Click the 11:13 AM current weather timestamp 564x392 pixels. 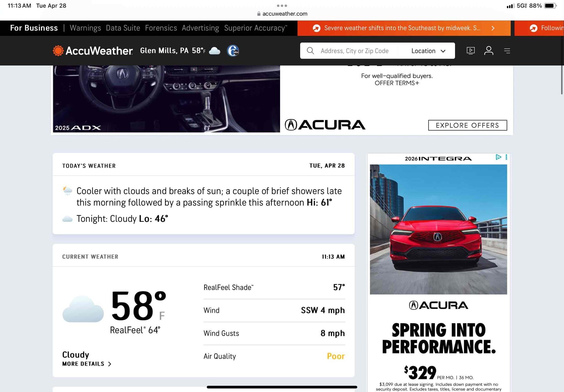tap(333, 257)
